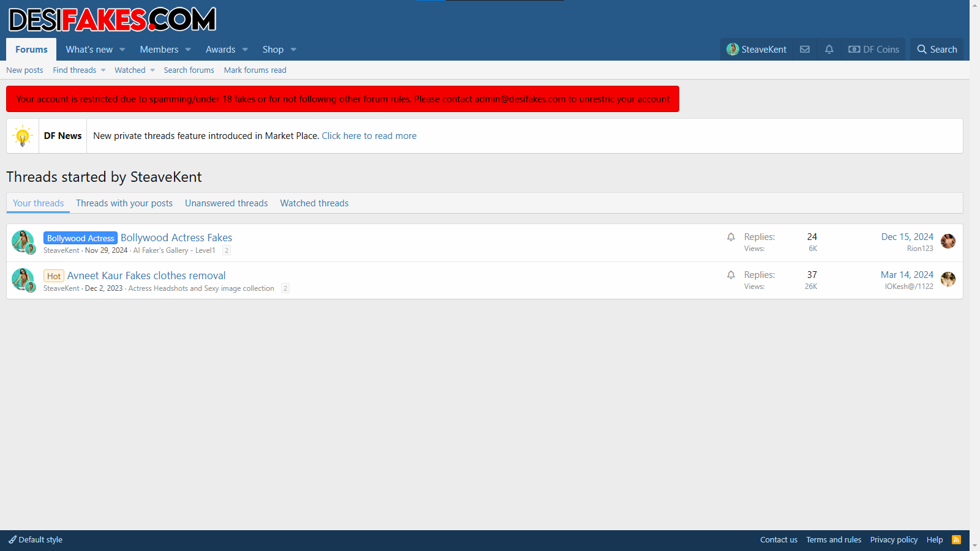Click the Mar 14, 2024 last-post date

pyautogui.click(x=907, y=275)
